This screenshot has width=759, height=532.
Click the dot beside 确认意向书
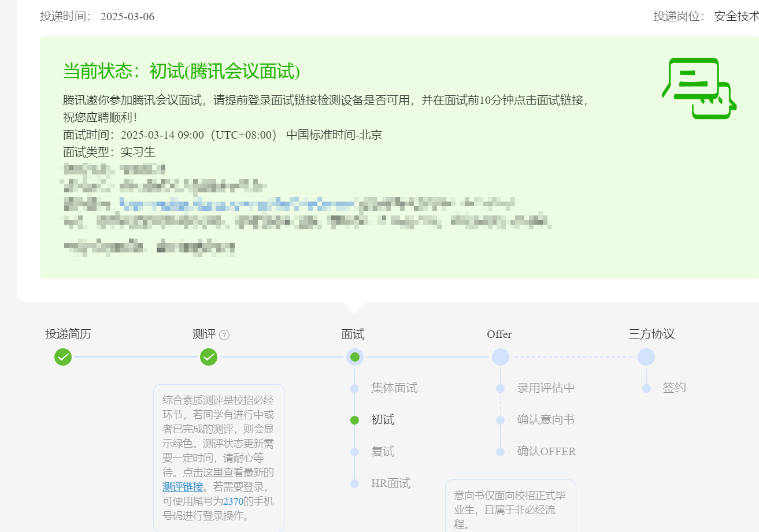501,420
